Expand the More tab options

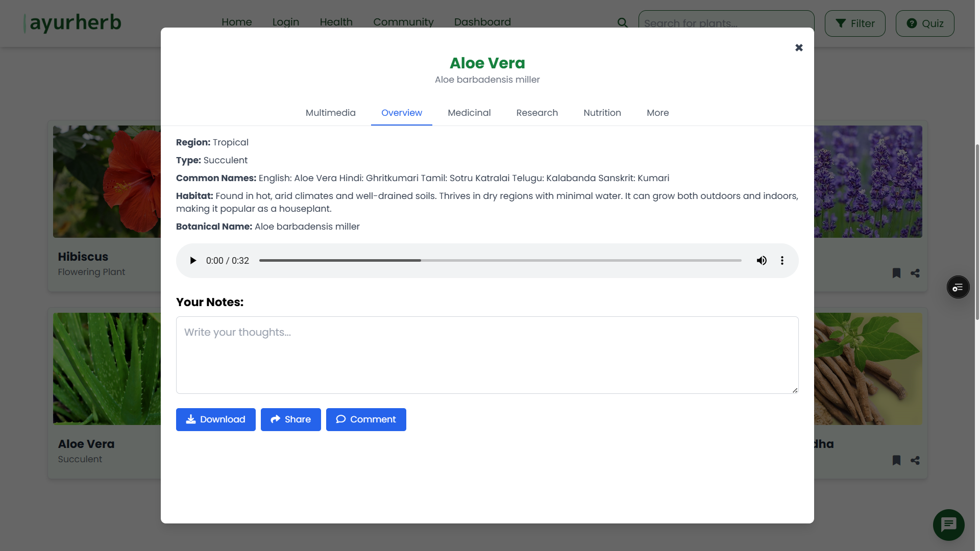[657, 113]
